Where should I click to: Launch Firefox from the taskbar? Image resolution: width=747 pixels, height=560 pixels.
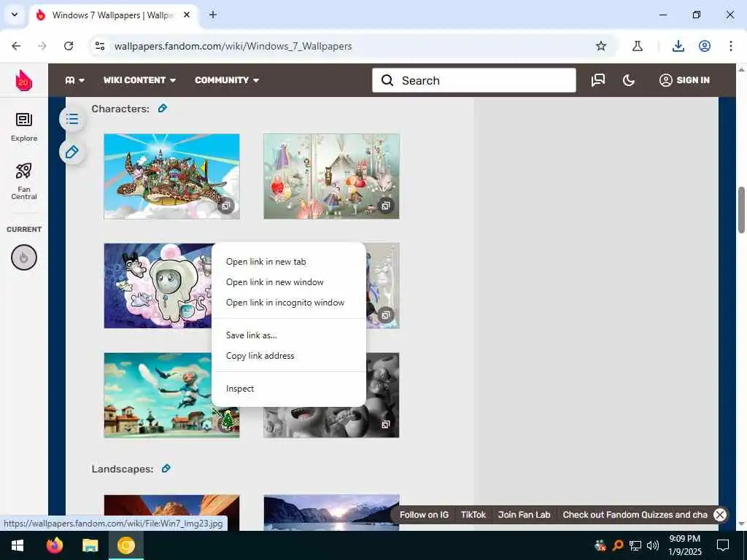tap(55, 545)
